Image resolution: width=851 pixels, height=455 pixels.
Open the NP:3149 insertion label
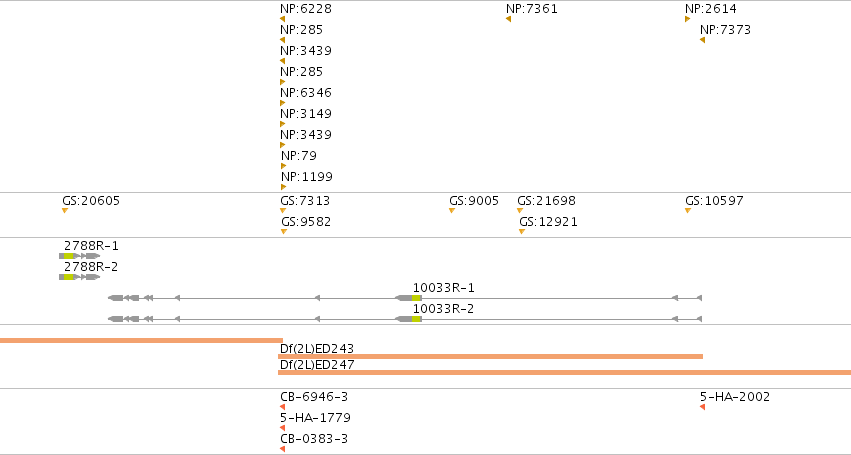point(306,114)
